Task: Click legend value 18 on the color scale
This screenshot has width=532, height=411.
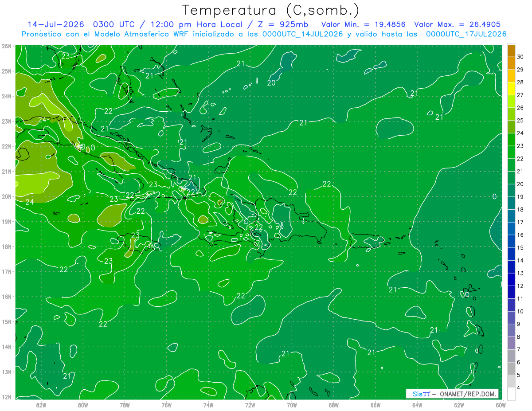Action: (520, 209)
